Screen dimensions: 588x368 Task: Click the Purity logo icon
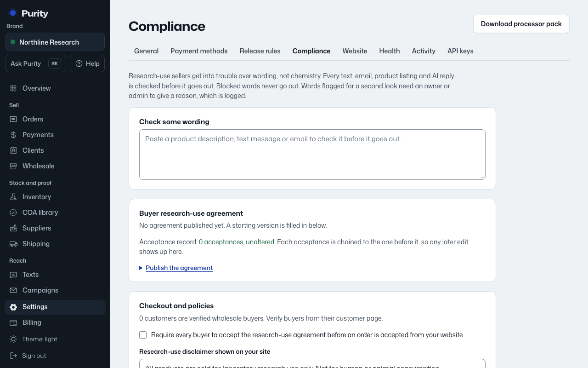tap(13, 13)
